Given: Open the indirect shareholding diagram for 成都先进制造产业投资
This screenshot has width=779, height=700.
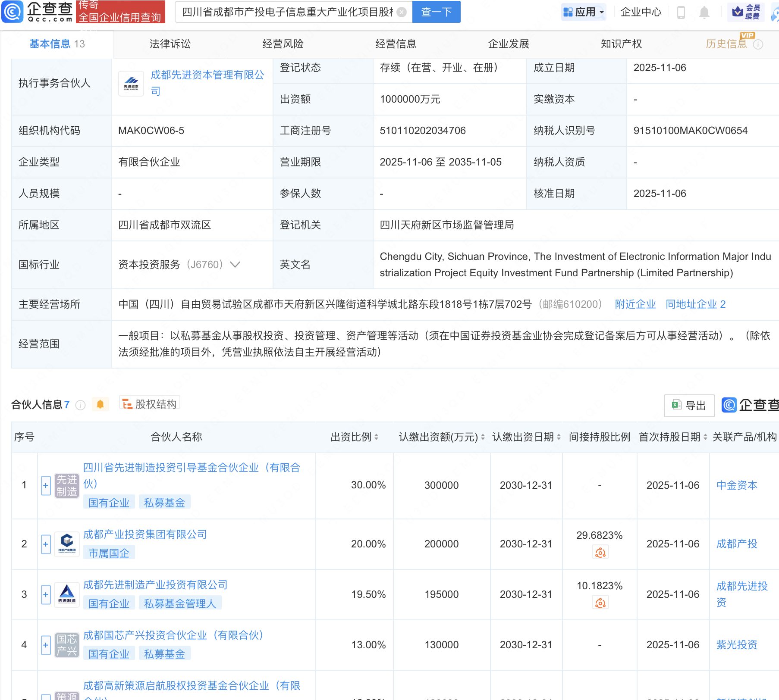Looking at the screenshot, I should pyautogui.click(x=600, y=603).
